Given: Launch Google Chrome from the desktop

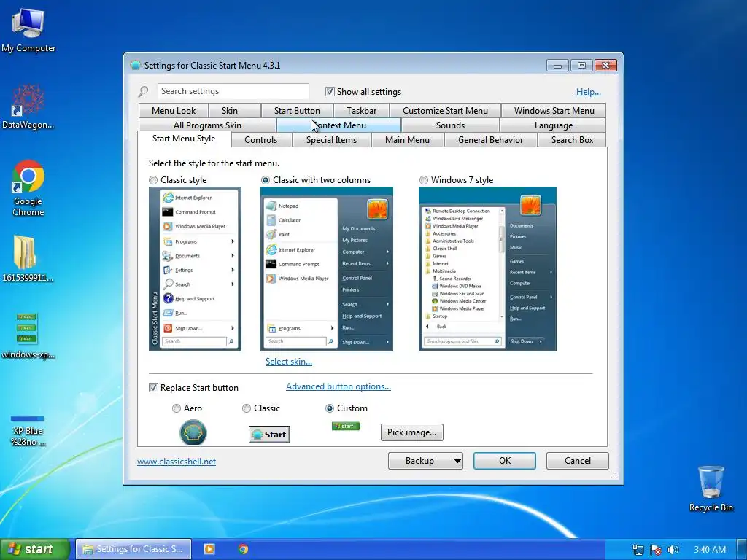Looking at the screenshot, I should [x=28, y=187].
